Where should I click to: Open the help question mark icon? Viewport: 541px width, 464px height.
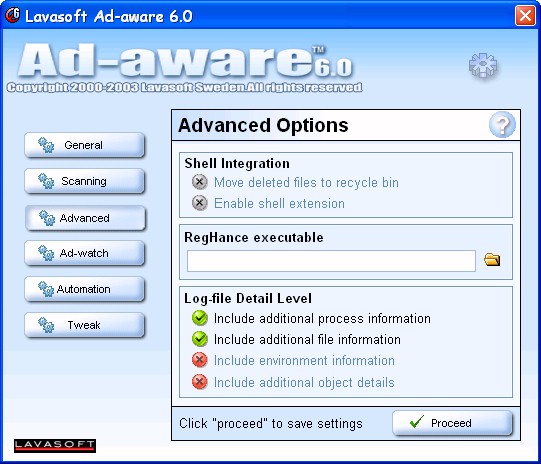(x=502, y=125)
